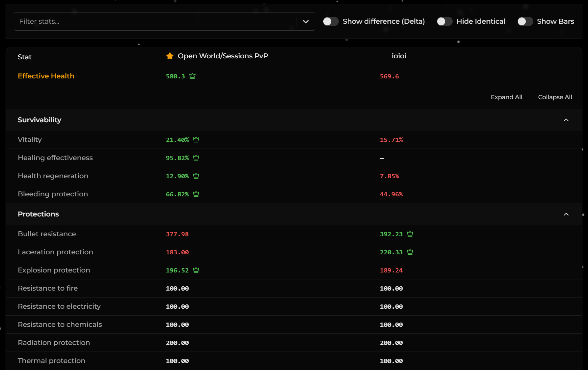Collapse the Survivability section chevron
The height and width of the screenshot is (370, 588).
(566, 120)
